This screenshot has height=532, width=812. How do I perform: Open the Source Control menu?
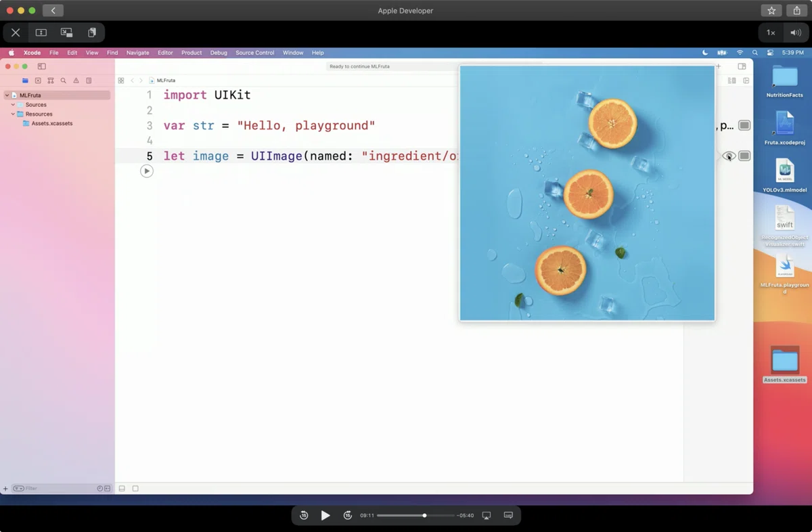tap(255, 53)
